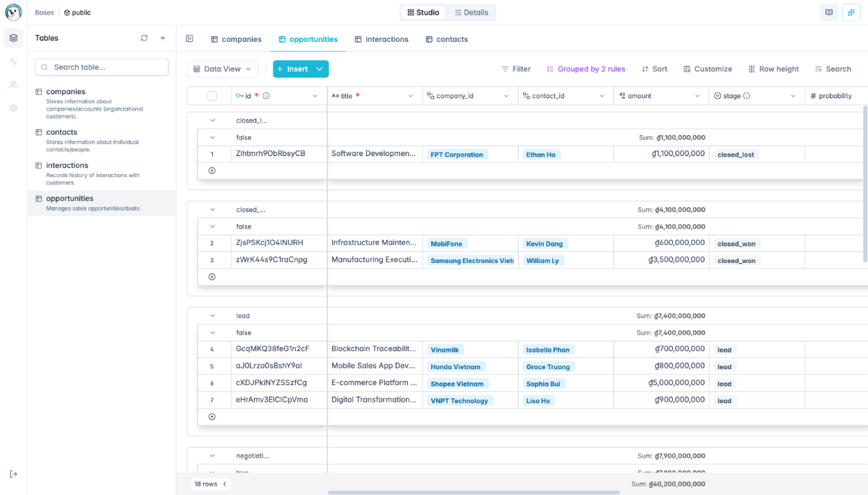Collapse the lead group chevron
Image resolution: width=868 pixels, height=495 pixels.
213,316
